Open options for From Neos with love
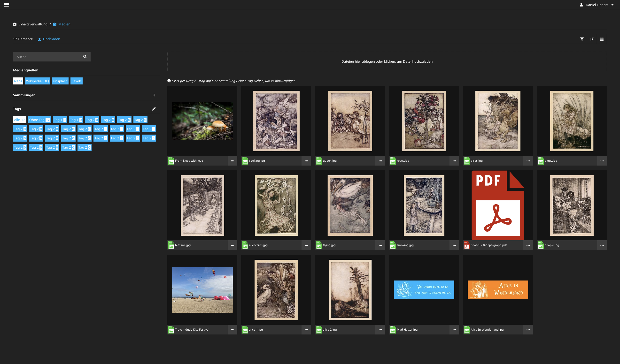Viewport: 620px width, 364px height. point(232,161)
